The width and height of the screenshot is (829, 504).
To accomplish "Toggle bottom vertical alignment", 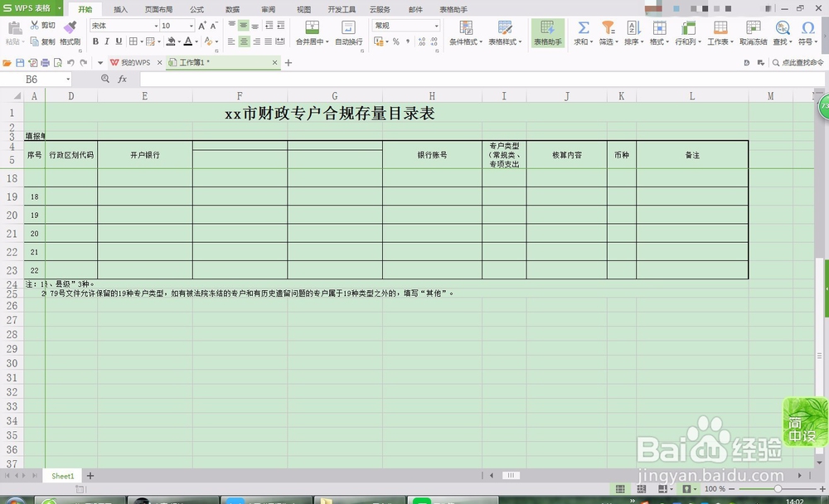I will (x=255, y=25).
